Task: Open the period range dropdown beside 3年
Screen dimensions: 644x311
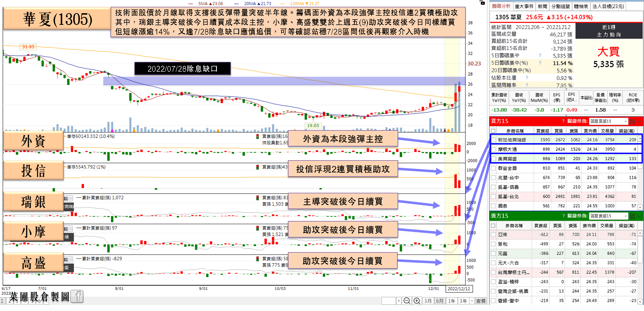Action: (472, 301)
